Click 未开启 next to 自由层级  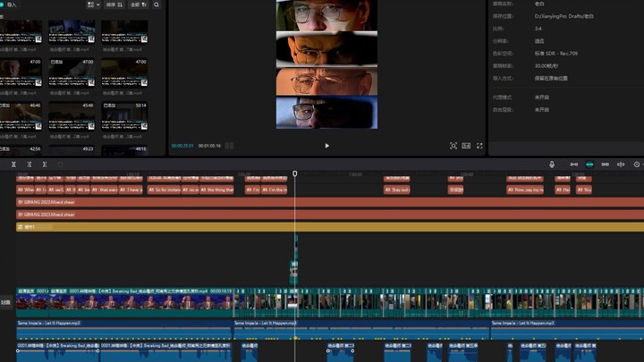pos(542,110)
